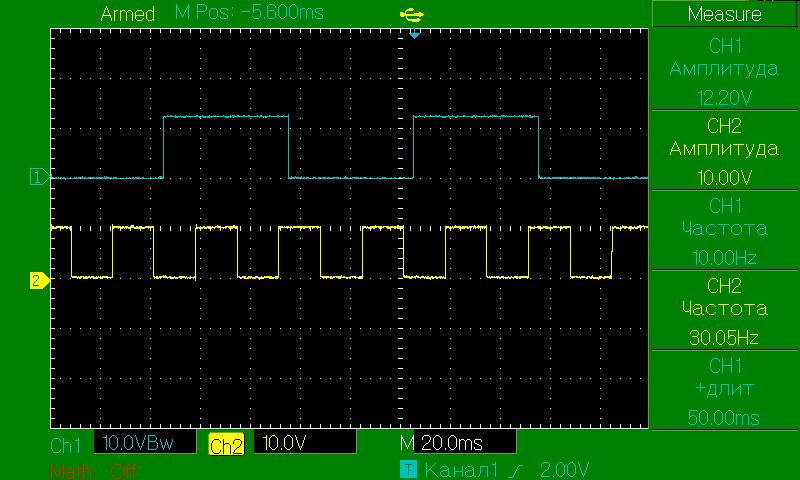Click the Ch1 10.0VBw scale field

[x=145, y=442]
